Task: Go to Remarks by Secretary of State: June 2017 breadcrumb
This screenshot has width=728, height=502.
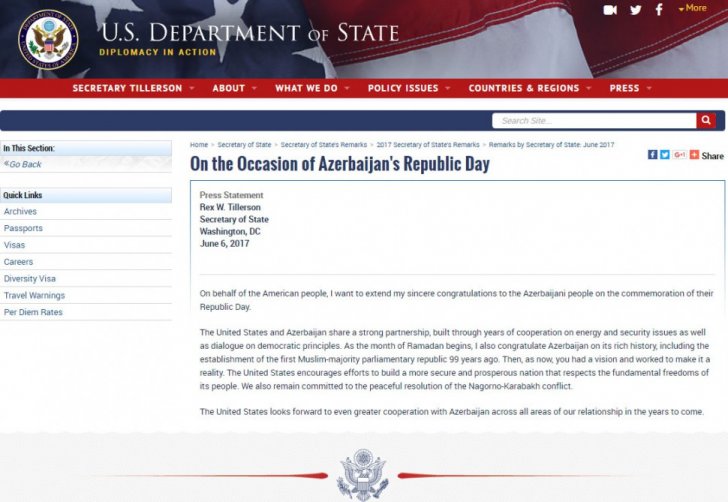Action: [x=552, y=145]
